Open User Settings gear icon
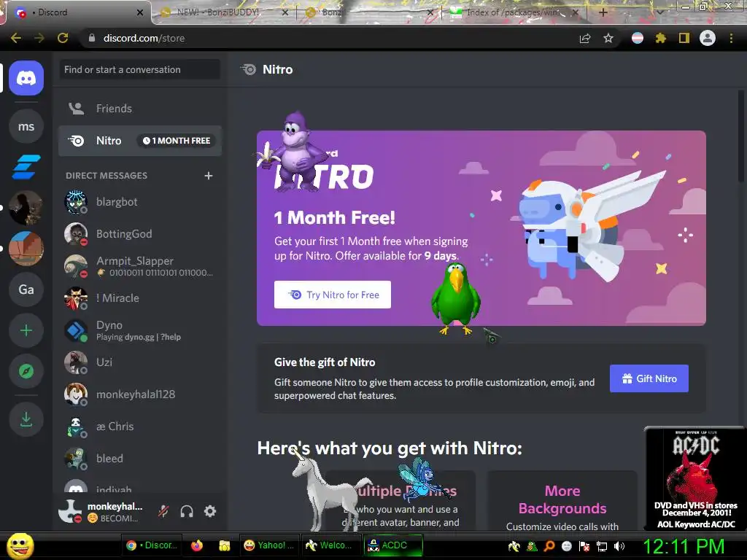The height and width of the screenshot is (560, 747). coord(210,511)
